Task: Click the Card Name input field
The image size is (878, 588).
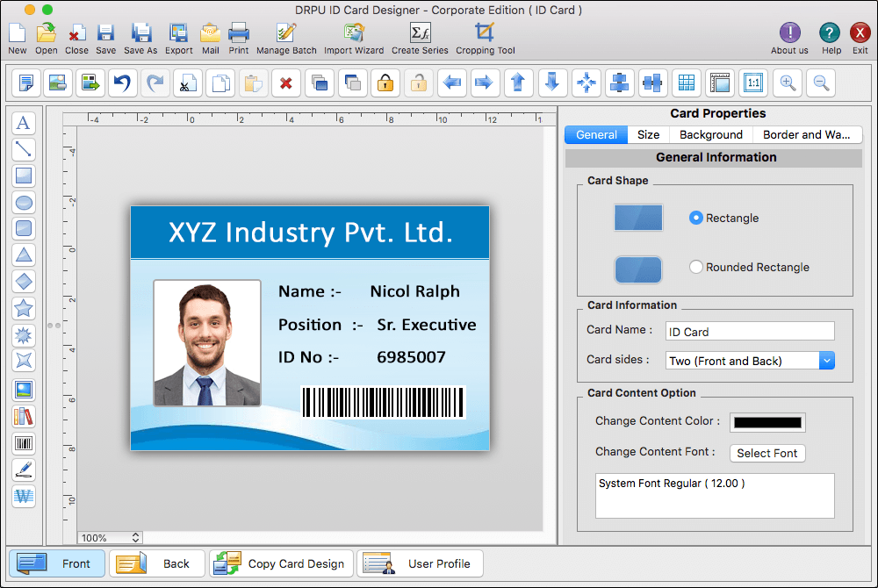Action: pos(750,331)
